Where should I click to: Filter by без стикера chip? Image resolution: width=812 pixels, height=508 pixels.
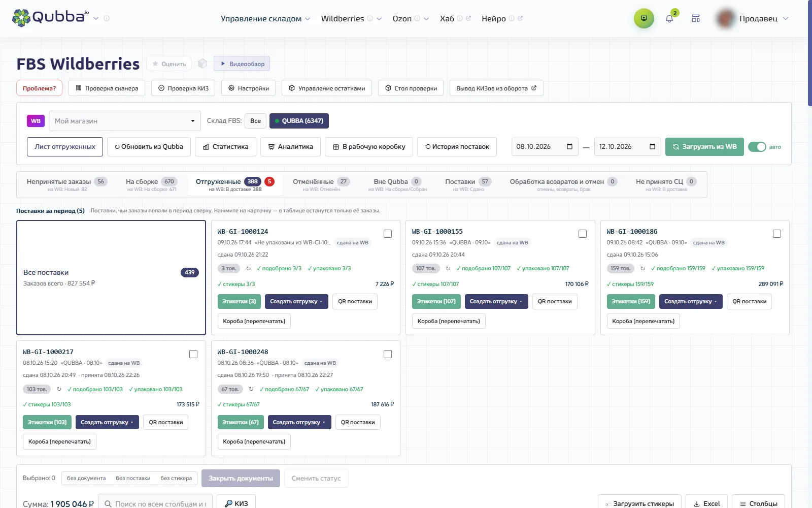(176, 479)
